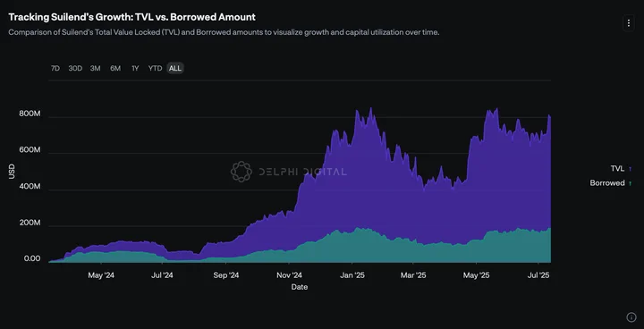
Task: Click the TVL purple legend arrow
Action: click(631, 169)
